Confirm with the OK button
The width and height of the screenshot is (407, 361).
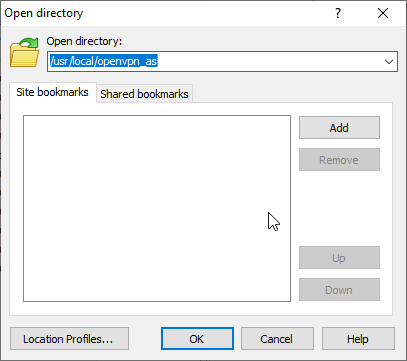click(197, 339)
